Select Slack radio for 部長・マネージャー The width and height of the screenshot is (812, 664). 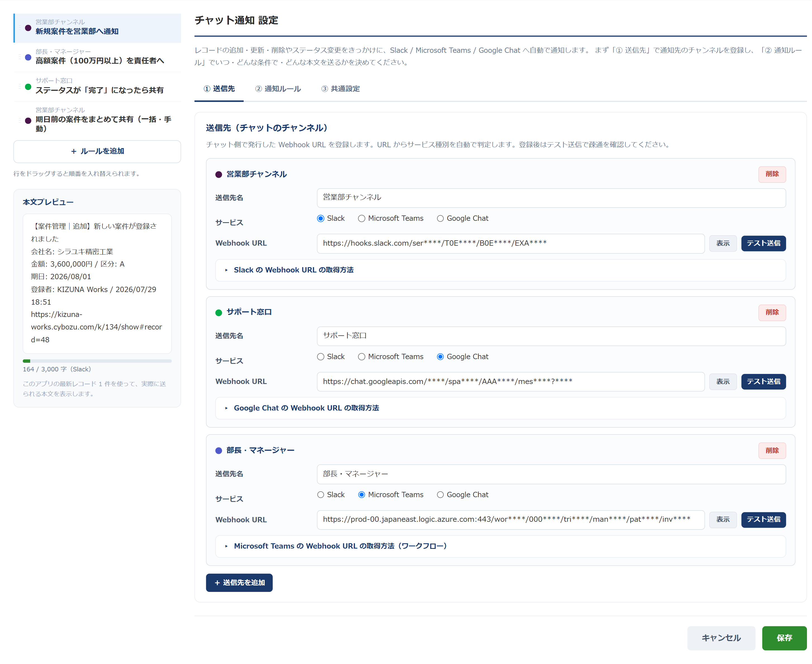(x=320, y=495)
